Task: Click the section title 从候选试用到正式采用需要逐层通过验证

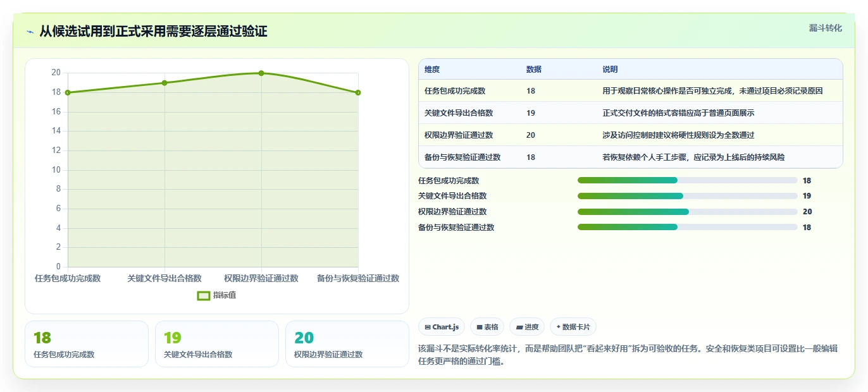Action: pos(153,32)
